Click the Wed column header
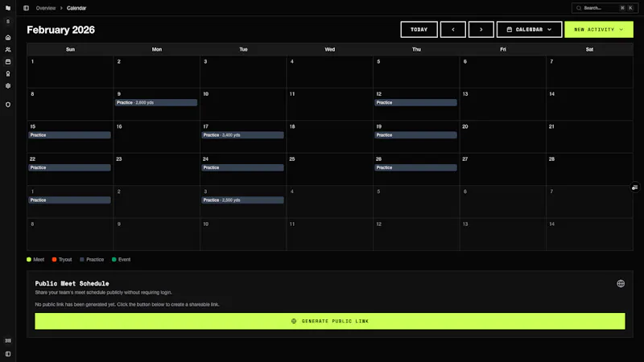The image size is (644, 362). (330, 49)
